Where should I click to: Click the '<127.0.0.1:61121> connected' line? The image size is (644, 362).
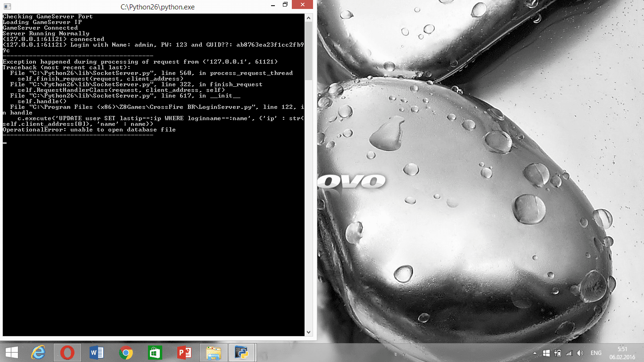pos(53,39)
